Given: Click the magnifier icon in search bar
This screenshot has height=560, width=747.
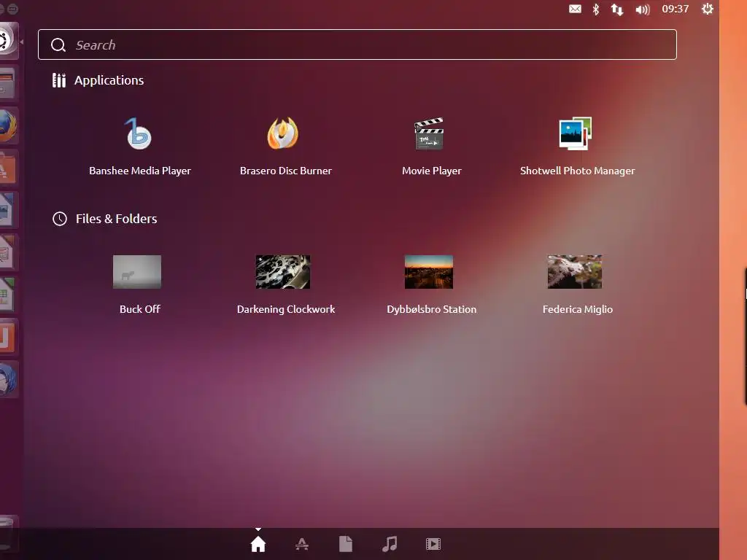Looking at the screenshot, I should pyautogui.click(x=58, y=44).
